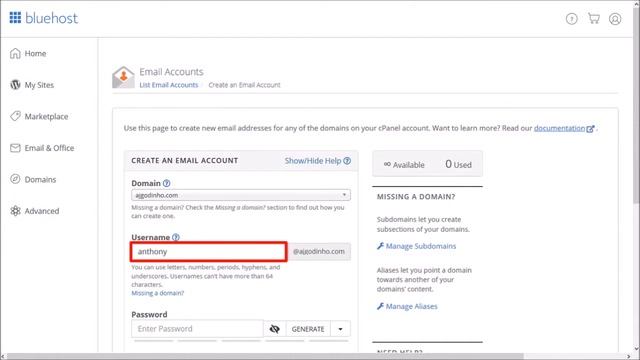
Task: Click the GENERATE password button
Action: 308,329
